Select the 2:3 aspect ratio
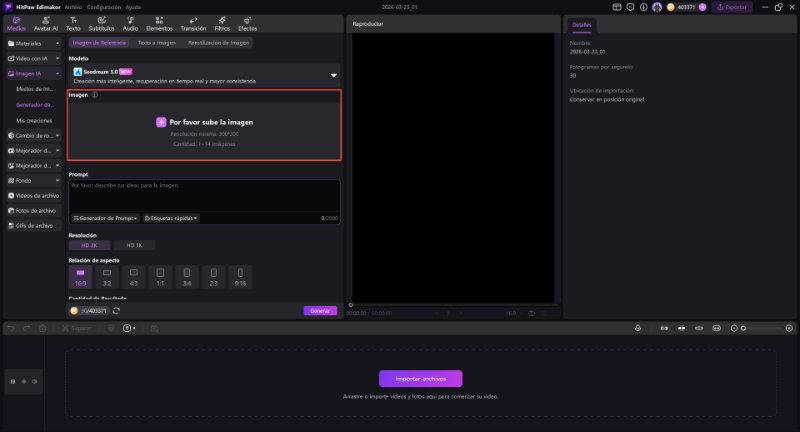Image resolution: width=800 pixels, height=432 pixels. point(214,277)
